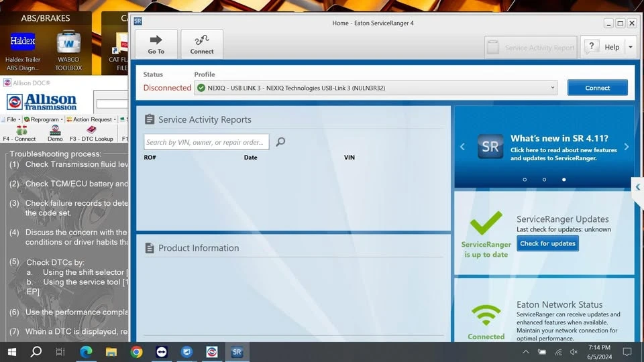Expand the Help dropdown arrow
Viewport: 644px width, 362px height.
tap(631, 47)
